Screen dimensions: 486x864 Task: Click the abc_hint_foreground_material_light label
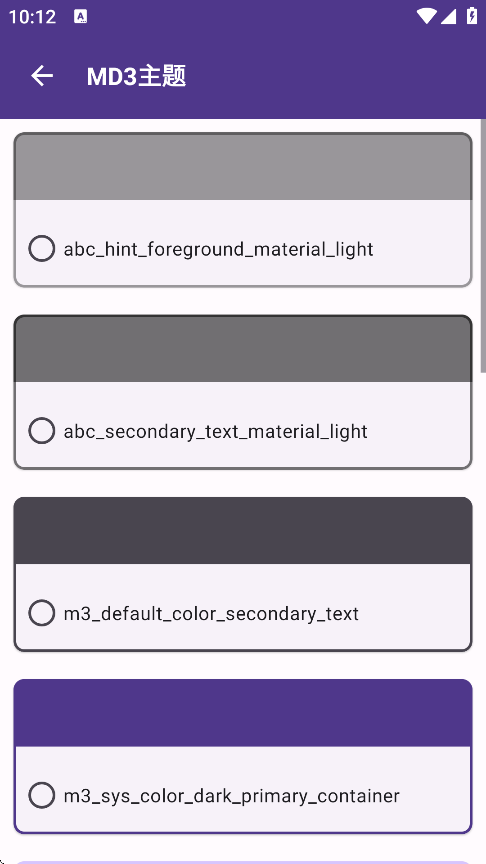(x=219, y=249)
